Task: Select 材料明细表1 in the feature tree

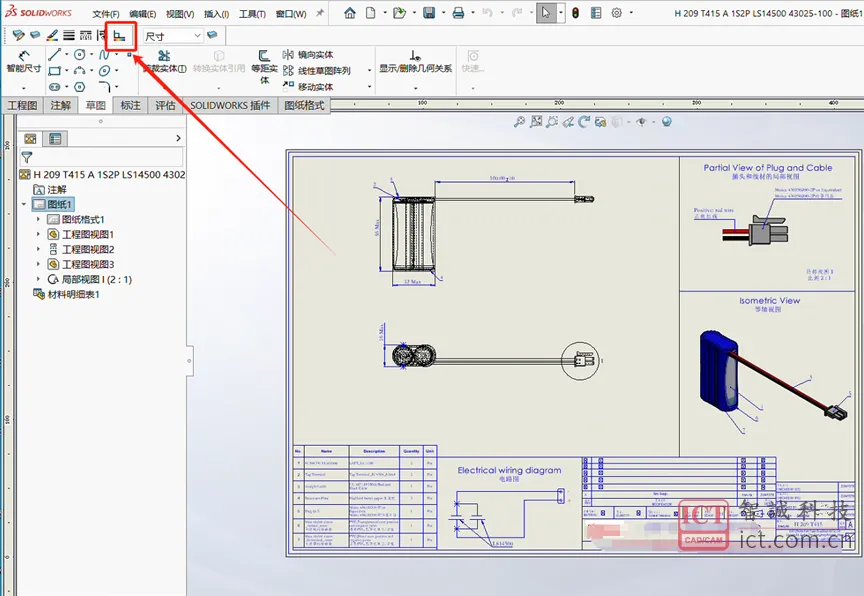Action: coord(73,294)
